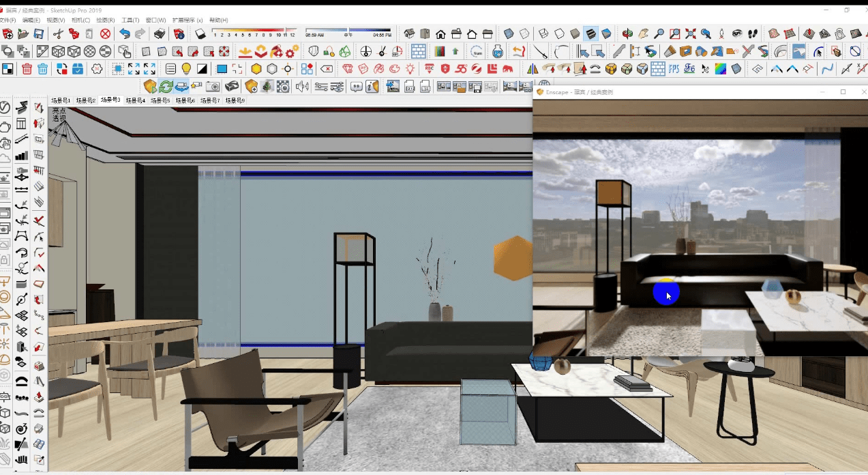Image resolution: width=868 pixels, height=475 pixels.
Task: Select the Walk footprints tool
Action: pos(752,33)
